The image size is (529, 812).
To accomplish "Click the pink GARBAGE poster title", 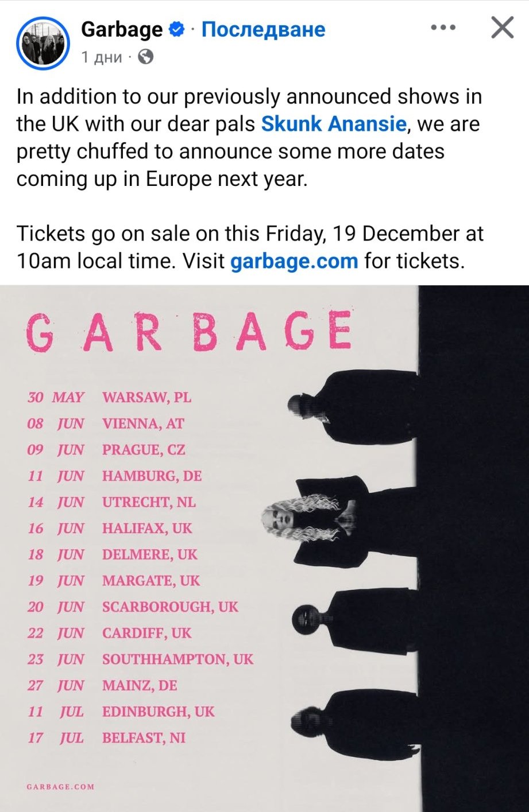I will [188, 332].
